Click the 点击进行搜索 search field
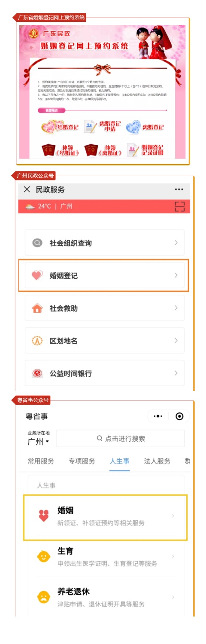Viewport: 206px width, 644px height. [x=121, y=438]
